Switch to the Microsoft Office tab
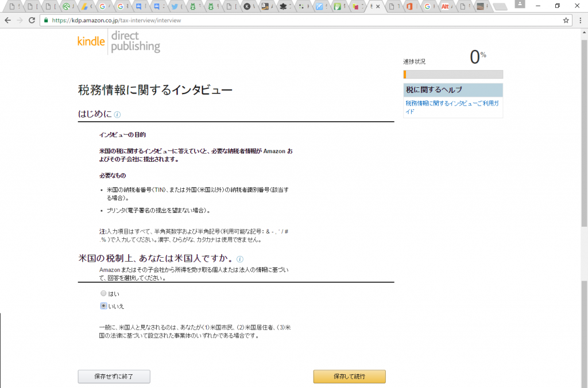The width and height of the screenshot is (588, 388). pos(410,6)
